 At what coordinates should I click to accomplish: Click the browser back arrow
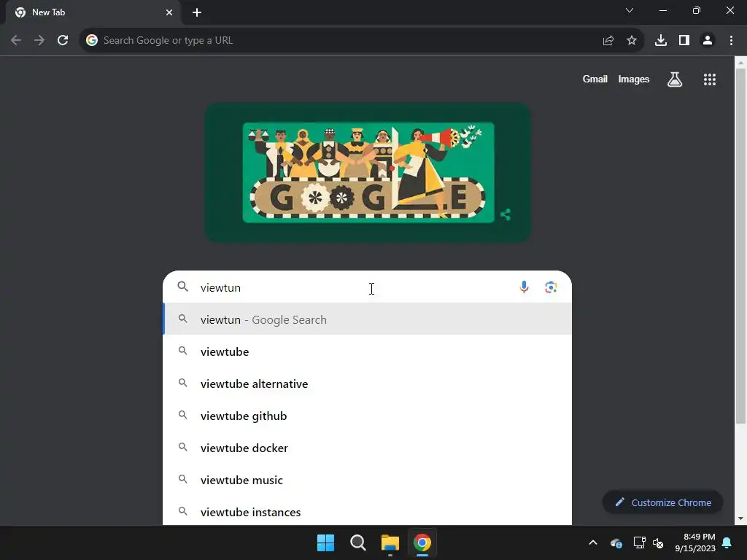[16, 41]
